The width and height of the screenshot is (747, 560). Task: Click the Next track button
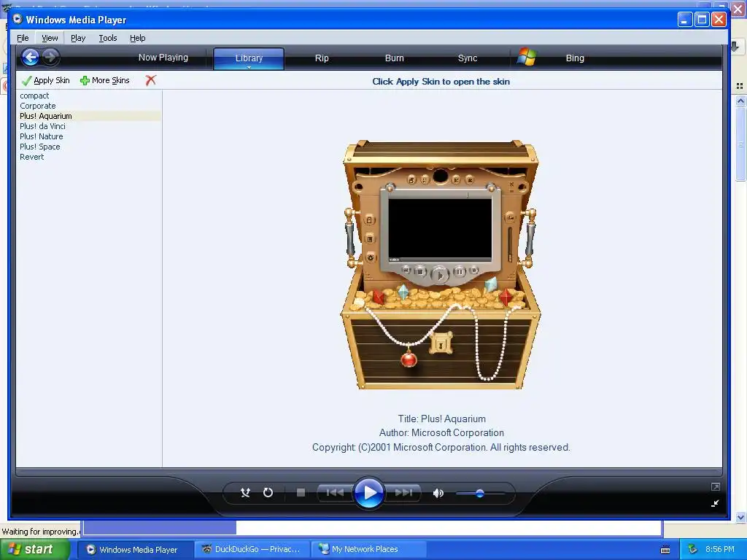[x=403, y=492]
